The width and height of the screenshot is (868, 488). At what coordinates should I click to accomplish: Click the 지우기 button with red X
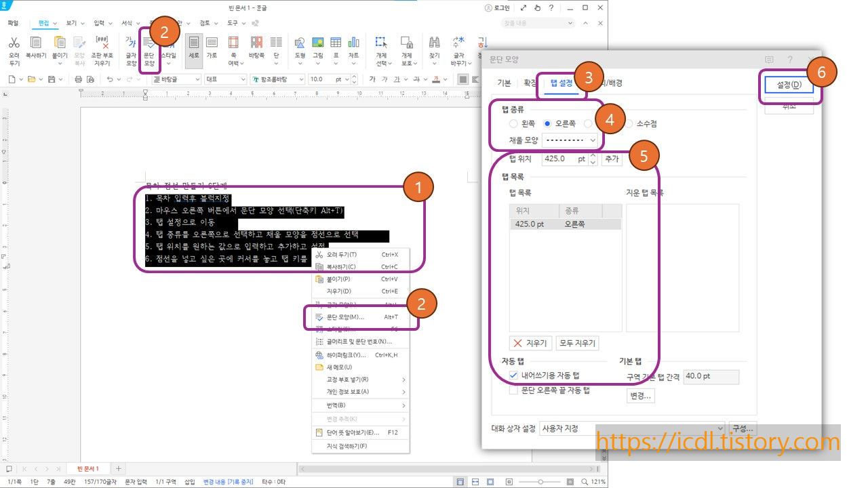point(530,343)
